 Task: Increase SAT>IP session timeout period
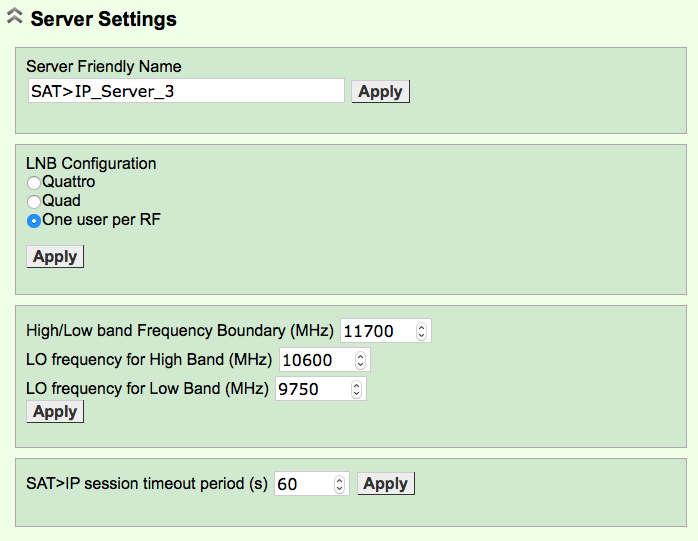(340, 480)
